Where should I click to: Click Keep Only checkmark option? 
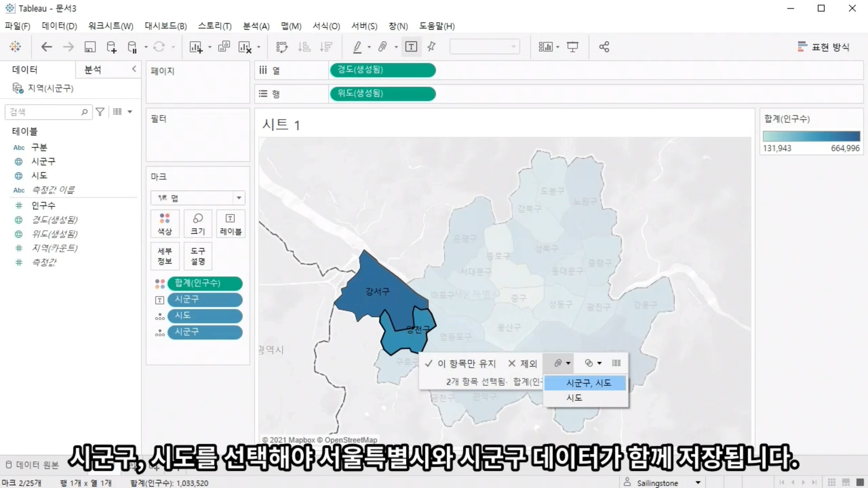point(461,364)
